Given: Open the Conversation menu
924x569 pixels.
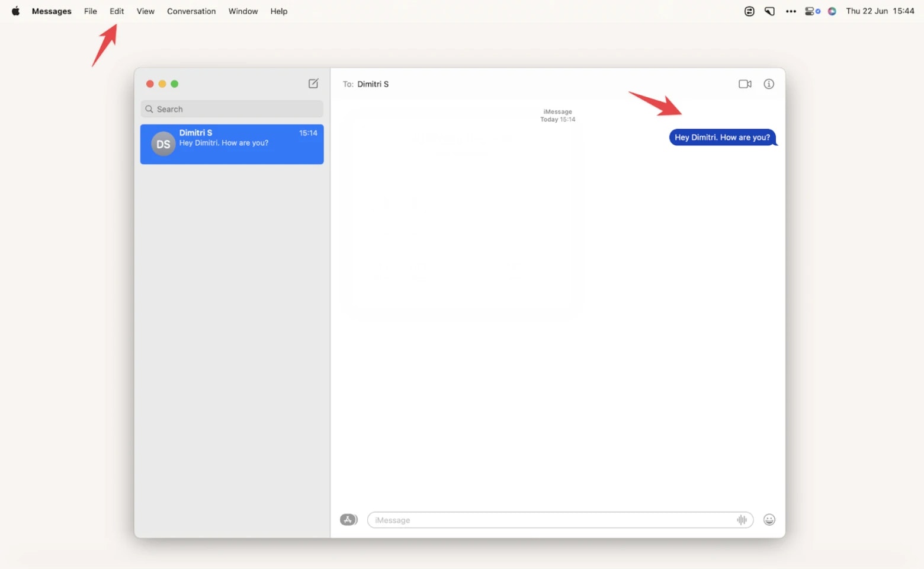Looking at the screenshot, I should pos(191,11).
